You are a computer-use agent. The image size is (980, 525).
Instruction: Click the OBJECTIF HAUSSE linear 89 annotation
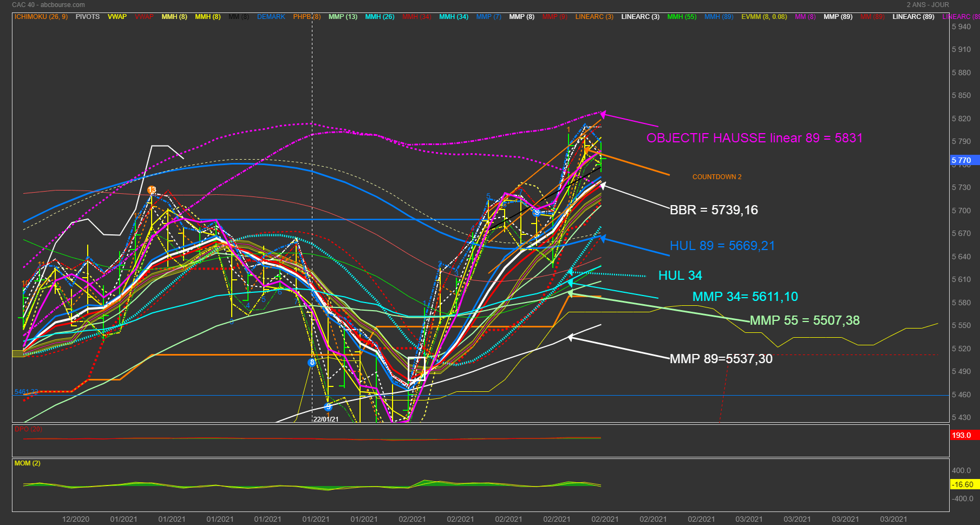[754, 138]
